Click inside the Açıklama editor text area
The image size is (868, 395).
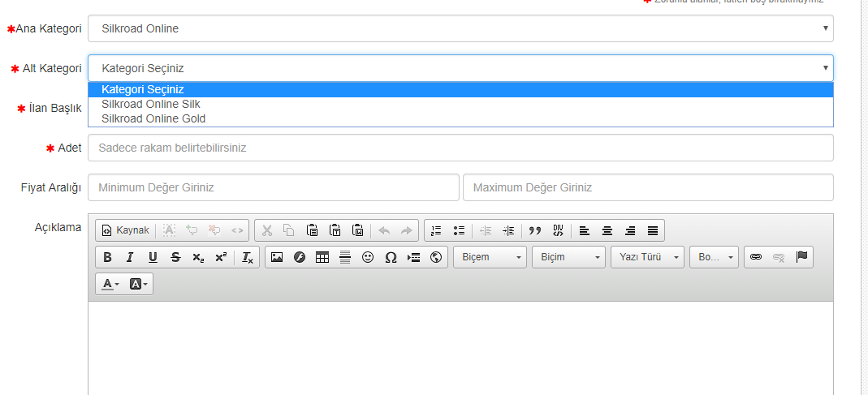460,348
